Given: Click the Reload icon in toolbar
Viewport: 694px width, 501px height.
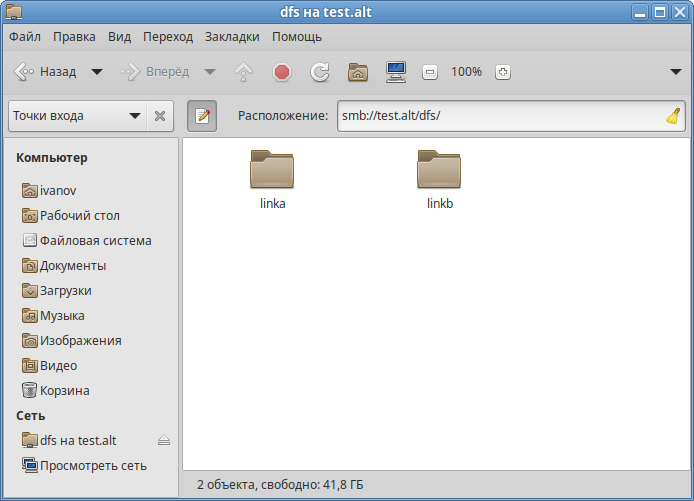Looking at the screenshot, I should tap(320, 72).
